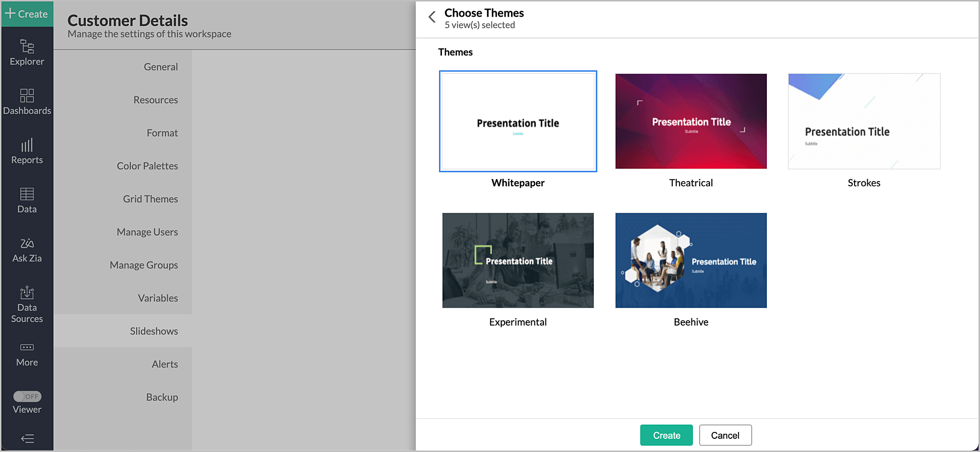Open the Slideshows settings tab
The image size is (980, 452).
[153, 331]
